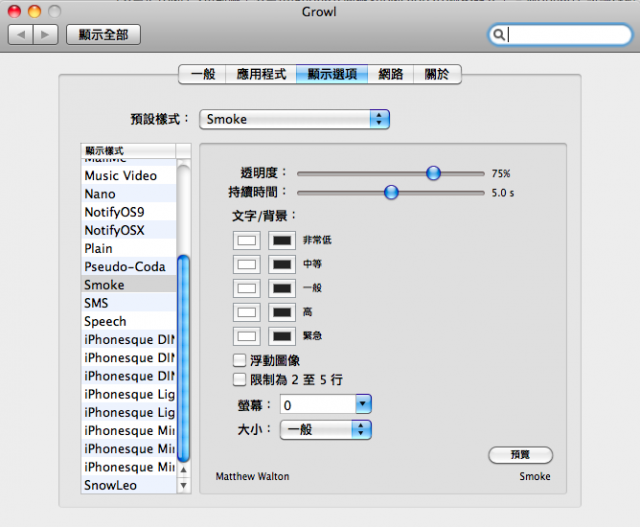Select NotifyOS9 display style

[x=129, y=212]
